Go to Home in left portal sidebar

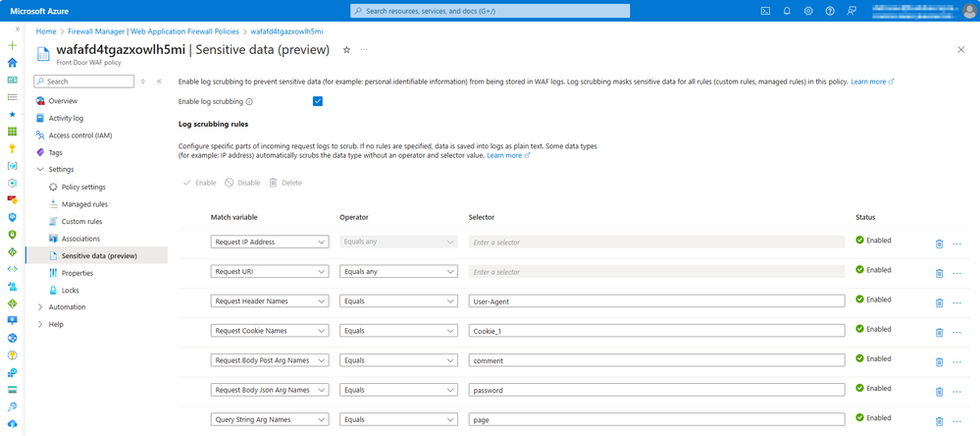pos(12,63)
